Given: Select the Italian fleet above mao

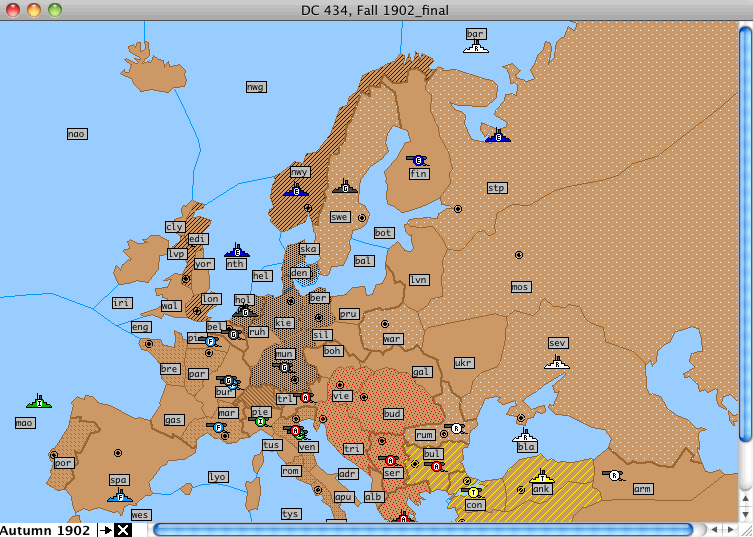Looking at the screenshot, I should (39, 402).
